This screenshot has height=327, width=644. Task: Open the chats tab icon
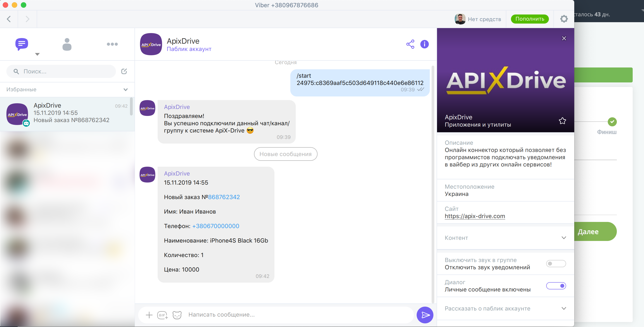point(22,44)
